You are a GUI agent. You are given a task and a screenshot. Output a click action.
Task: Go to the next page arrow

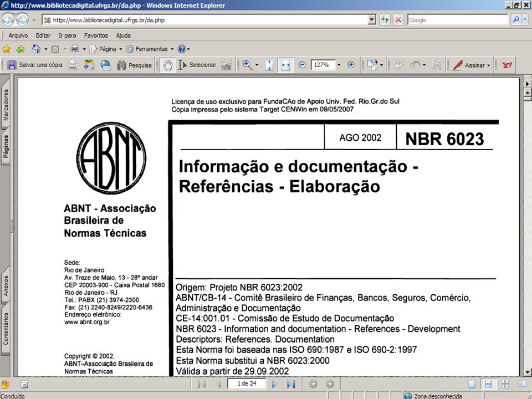tap(274, 384)
